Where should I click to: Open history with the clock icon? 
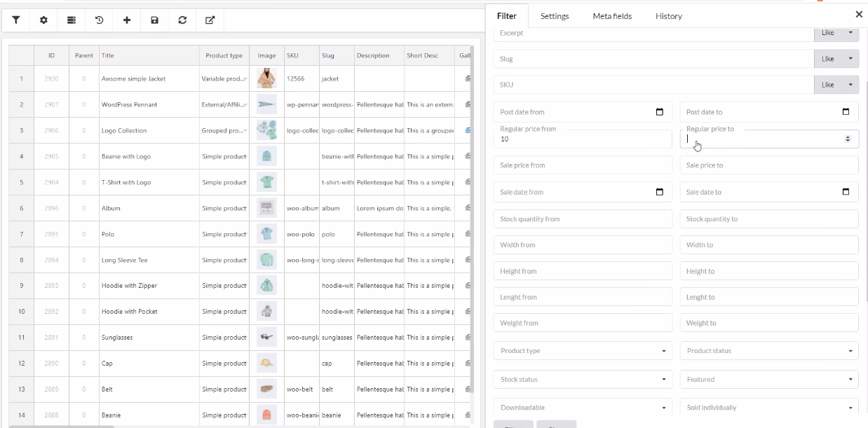(100, 20)
